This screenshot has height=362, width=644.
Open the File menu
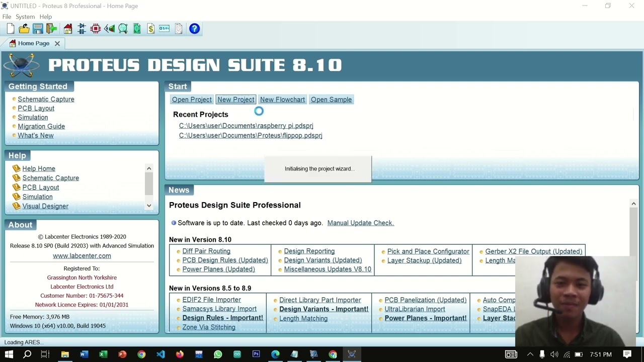(7, 17)
